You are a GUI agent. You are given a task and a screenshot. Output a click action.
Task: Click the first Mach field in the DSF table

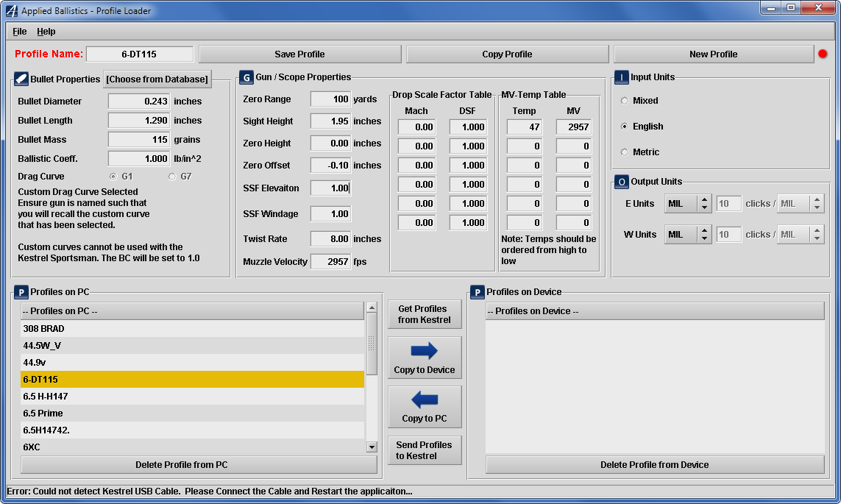pyautogui.click(x=416, y=127)
